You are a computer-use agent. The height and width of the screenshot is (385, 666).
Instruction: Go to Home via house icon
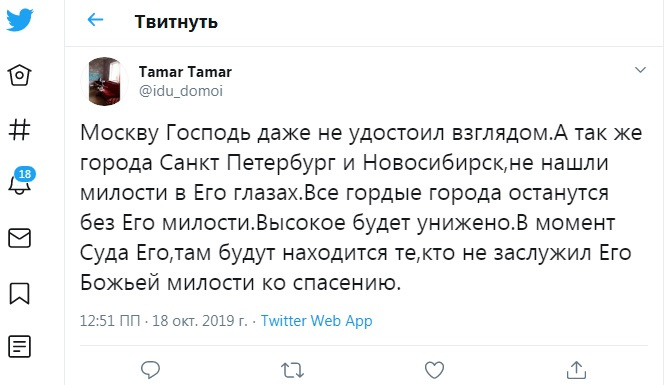20,76
